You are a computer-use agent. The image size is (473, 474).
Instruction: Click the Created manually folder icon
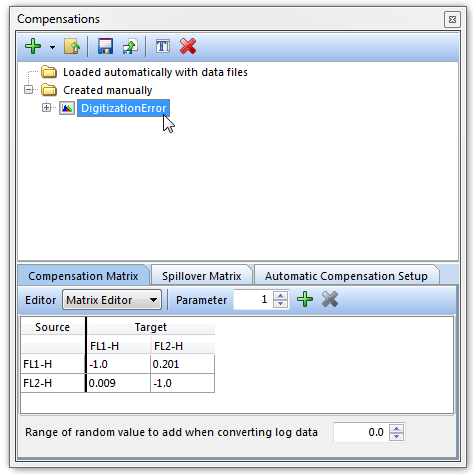tap(49, 90)
